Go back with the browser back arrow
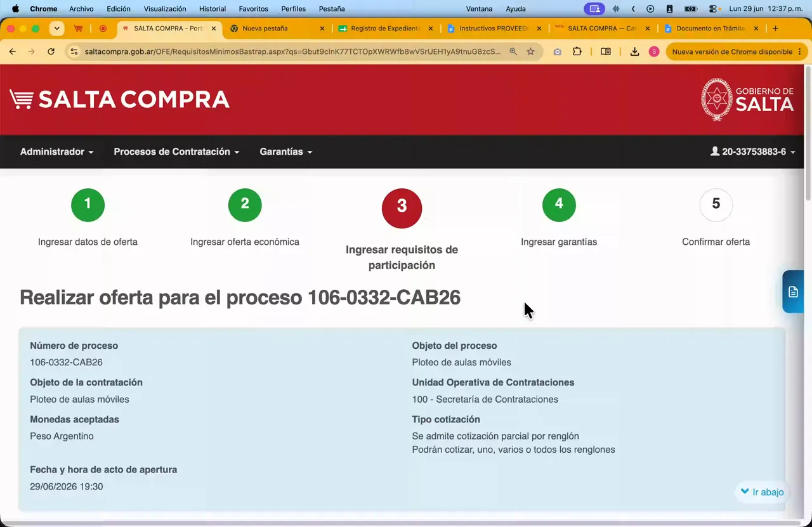812x527 pixels. pyautogui.click(x=13, y=51)
